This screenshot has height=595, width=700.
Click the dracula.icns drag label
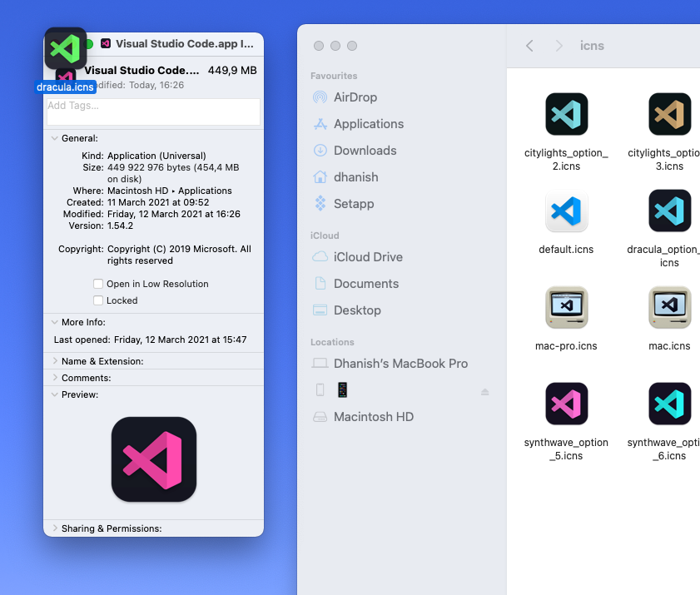65,87
